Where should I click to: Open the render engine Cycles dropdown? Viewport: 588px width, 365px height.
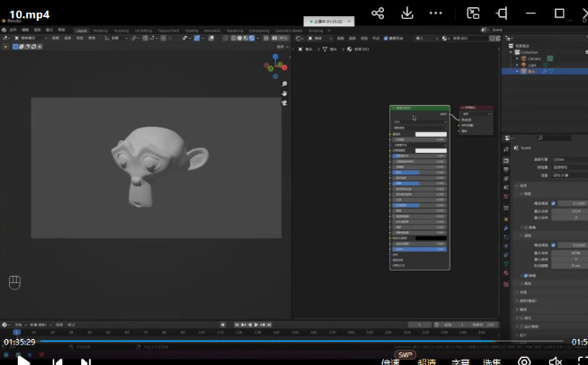(570, 159)
